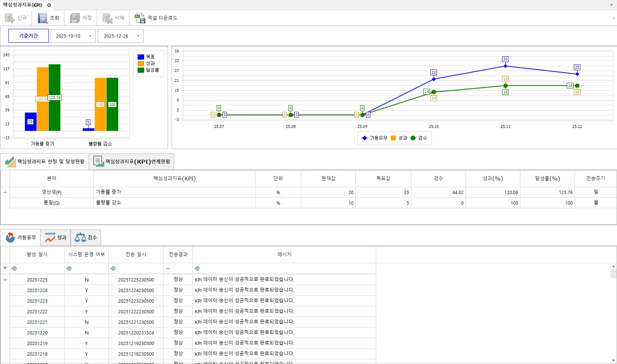Open 핵심성과지표(KPI)연계현황 tab
The image size is (617, 364).
pos(132,162)
